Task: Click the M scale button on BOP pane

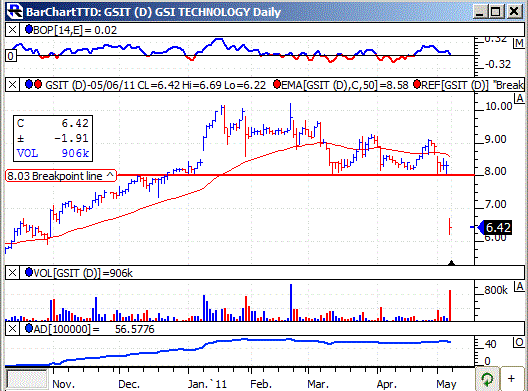Action: pos(519,43)
